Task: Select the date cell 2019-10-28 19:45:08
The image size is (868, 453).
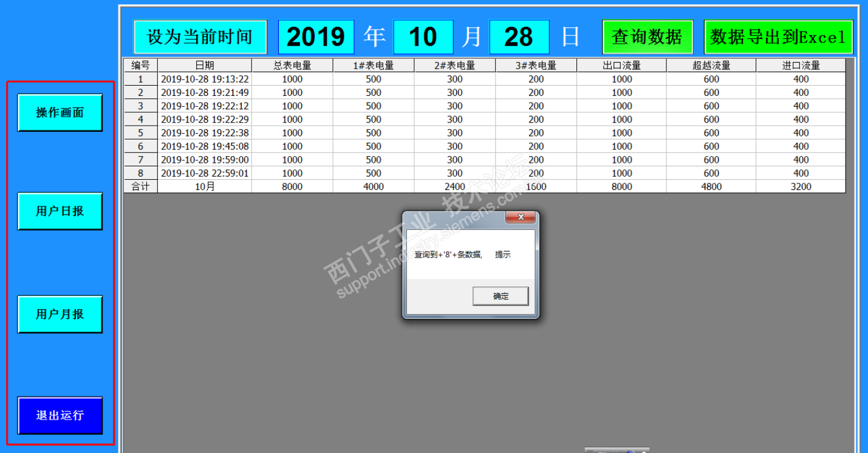Action: (205, 146)
